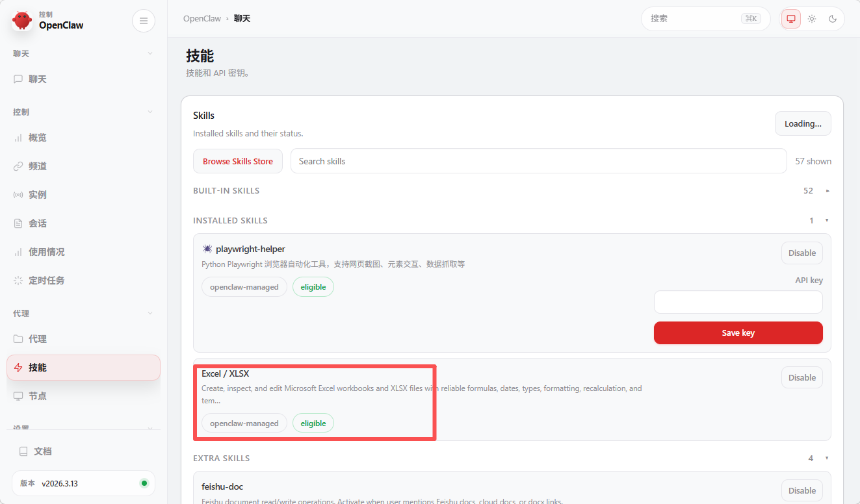The height and width of the screenshot is (504, 860).
Task: Open 实例 instances page
Action: point(38,195)
